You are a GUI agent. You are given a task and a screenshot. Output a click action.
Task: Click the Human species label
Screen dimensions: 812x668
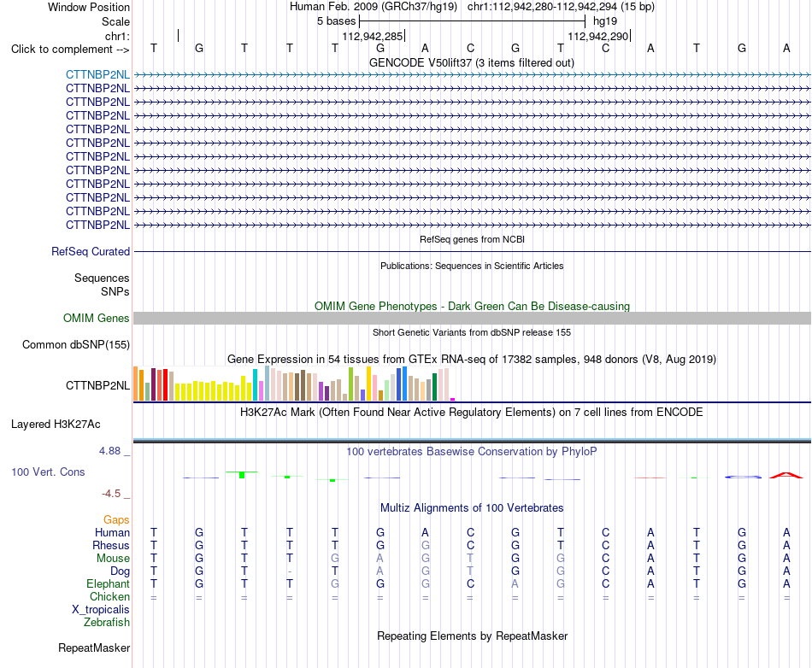click(112, 532)
